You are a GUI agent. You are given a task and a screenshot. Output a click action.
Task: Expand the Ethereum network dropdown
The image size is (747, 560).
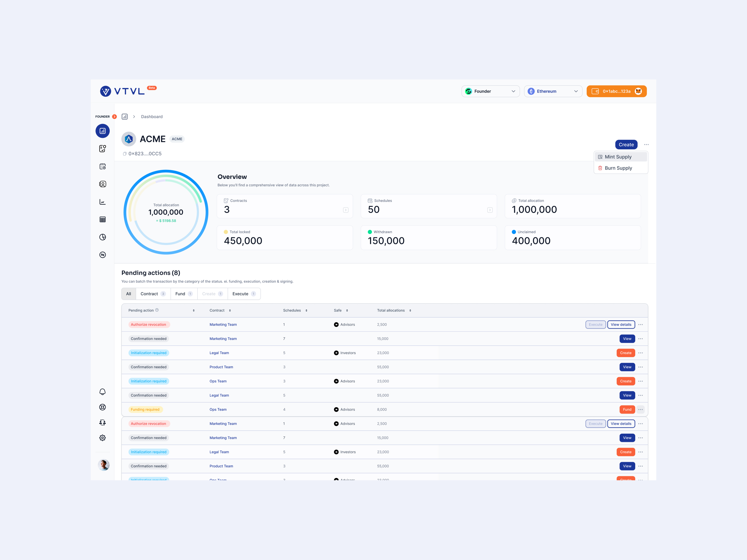coord(553,91)
